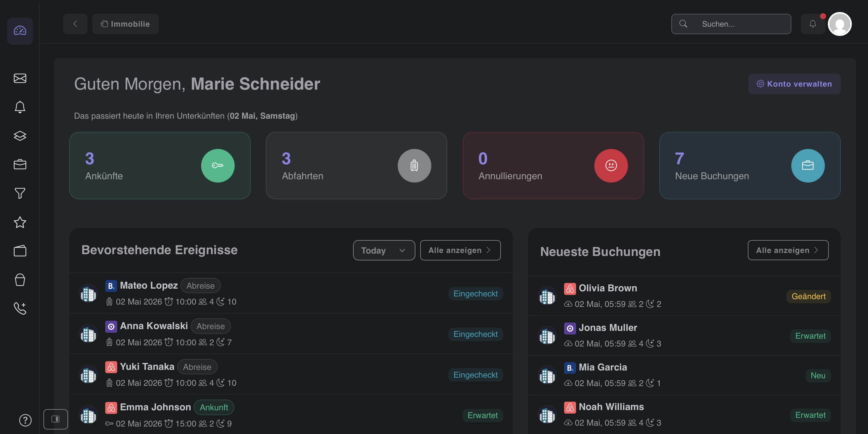Open the Annullierungen cancellations card
Screen dimensions: 868x434
(553, 165)
